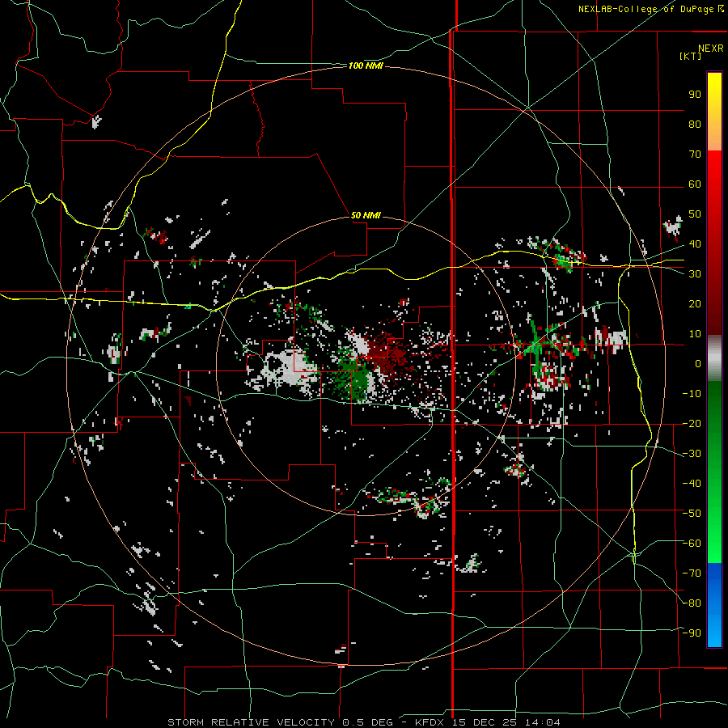Click the 15 DEC 25 date in the caption
The image size is (728, 728).
tap(485, 722)
